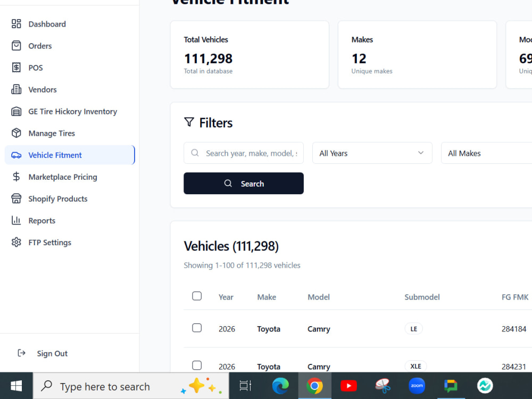The width and height of the screenshot is (532, 399).
Task: Click the FG FMK column header
Action: (515, 297)
